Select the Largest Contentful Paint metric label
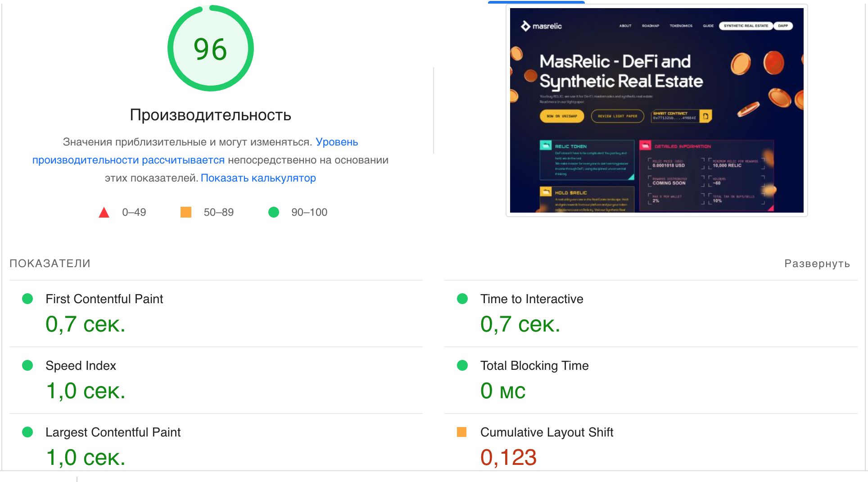 [113, 432]
